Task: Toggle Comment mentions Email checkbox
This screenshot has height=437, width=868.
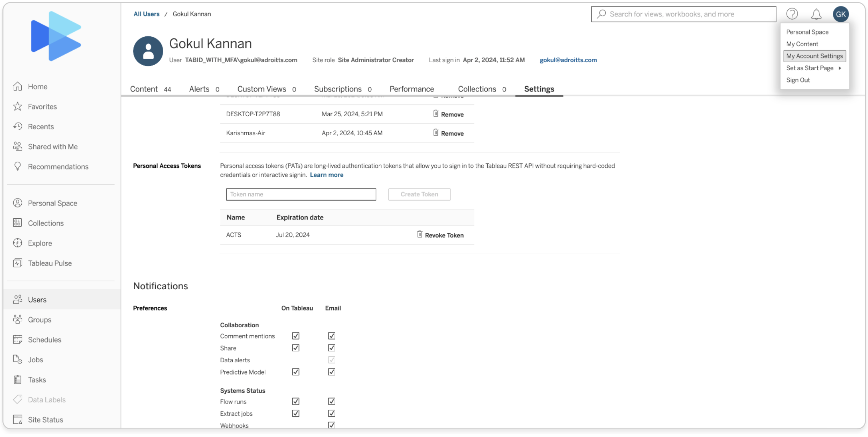Action: tap(331, 336)
